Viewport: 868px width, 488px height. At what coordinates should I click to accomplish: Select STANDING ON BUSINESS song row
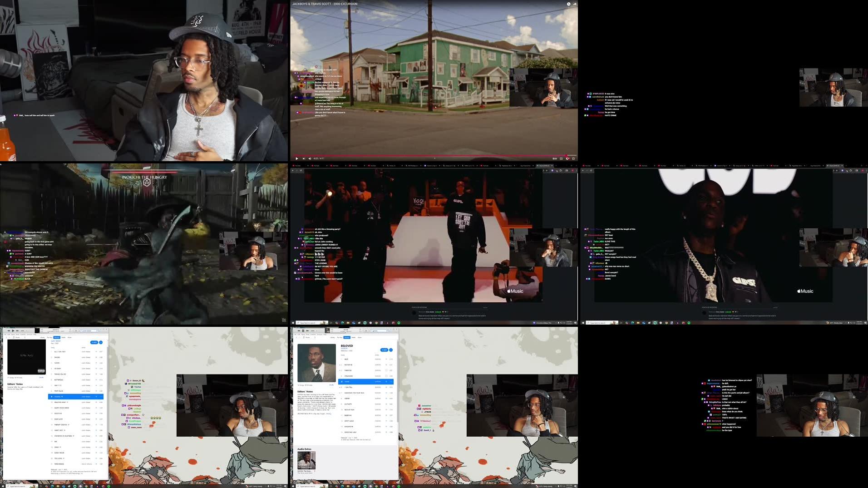coord(76,436)
